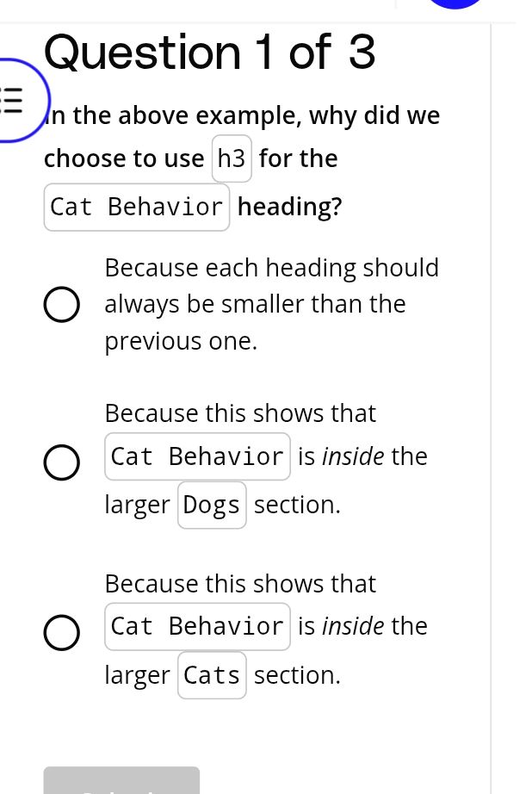Click the word 'heading?' in the question
Screen dimensions: 532x794
coord(290,208)
